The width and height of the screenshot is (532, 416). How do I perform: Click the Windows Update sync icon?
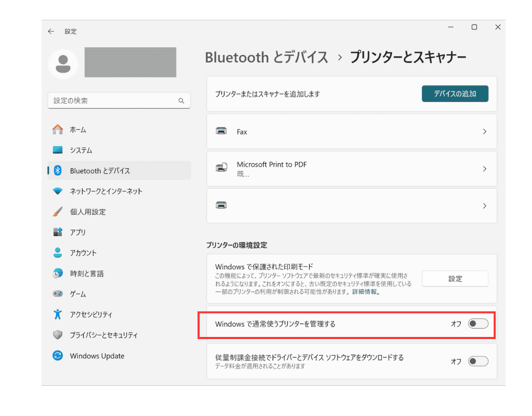click(57, 356)
